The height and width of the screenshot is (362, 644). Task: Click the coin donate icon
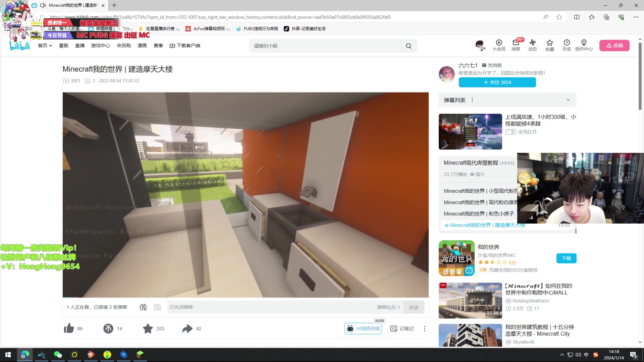coord(108,328)
